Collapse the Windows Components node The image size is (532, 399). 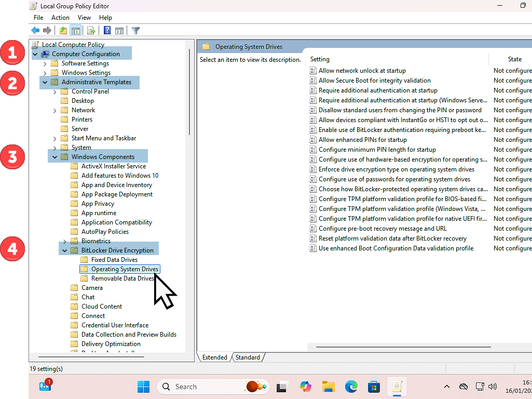click(x=55, y=157)
